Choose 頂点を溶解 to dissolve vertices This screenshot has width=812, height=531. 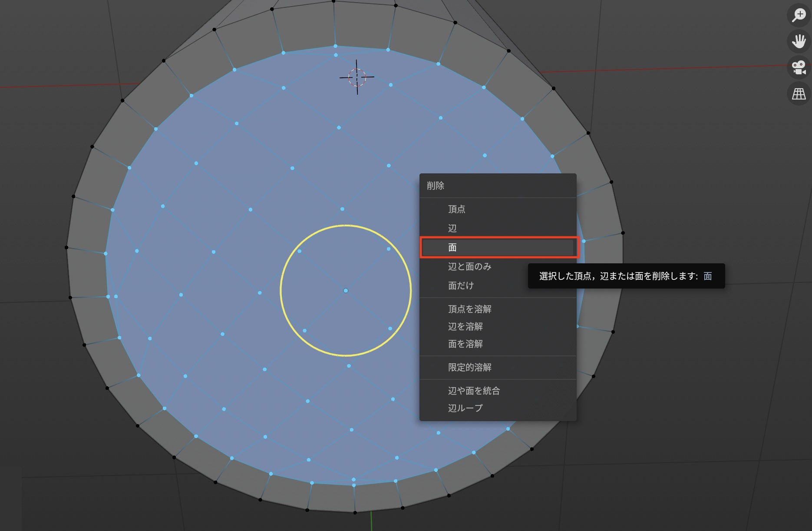(x=469, y=309)
